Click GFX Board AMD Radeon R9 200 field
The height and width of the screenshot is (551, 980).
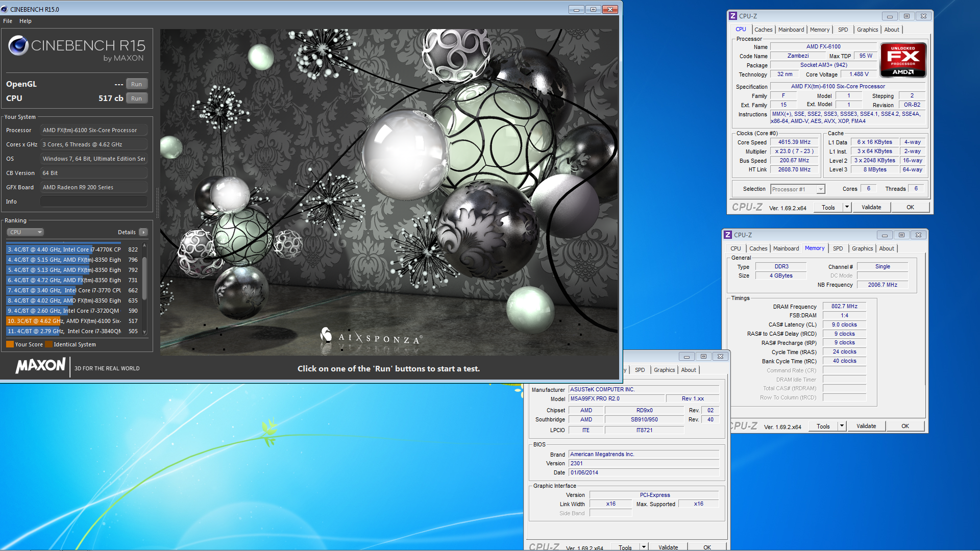(x=94, y=187)
